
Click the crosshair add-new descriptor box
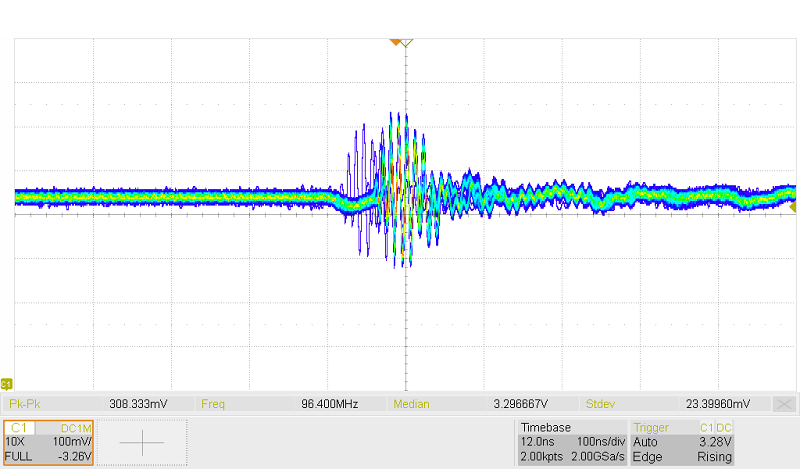point(142,442)
